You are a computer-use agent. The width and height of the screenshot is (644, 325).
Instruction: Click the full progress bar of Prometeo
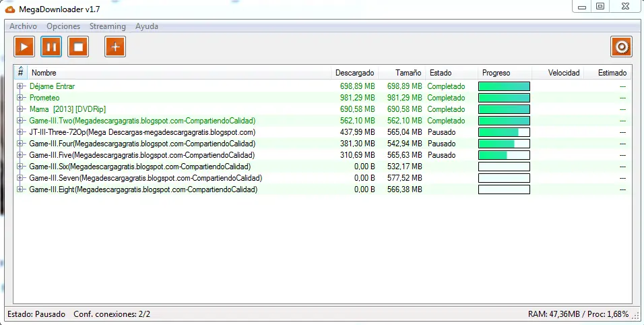(504, 98)
